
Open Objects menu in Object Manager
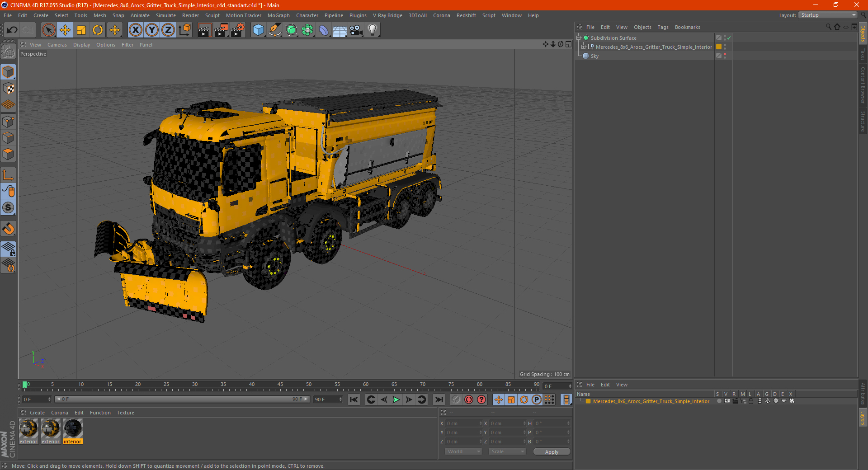642,27
